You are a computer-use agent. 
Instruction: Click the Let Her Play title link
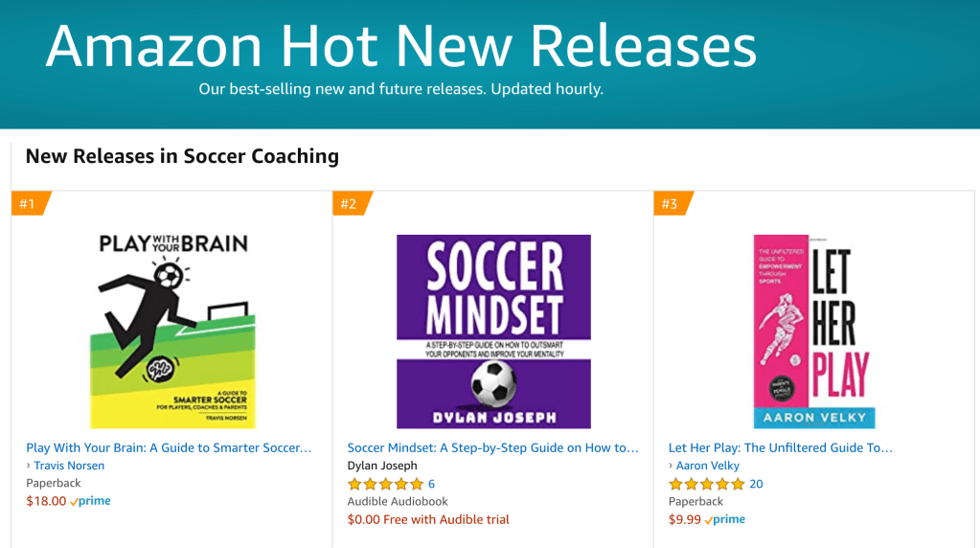coord(780,447)
